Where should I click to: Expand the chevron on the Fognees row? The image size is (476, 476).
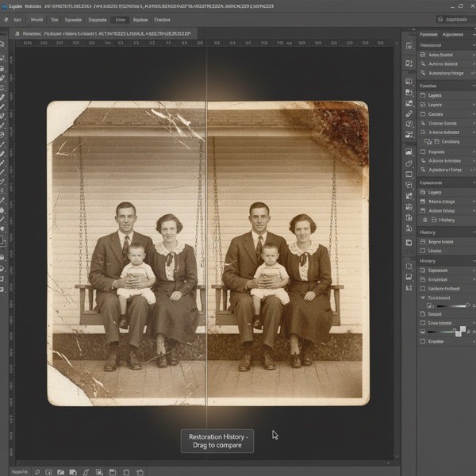coord(474,152)
